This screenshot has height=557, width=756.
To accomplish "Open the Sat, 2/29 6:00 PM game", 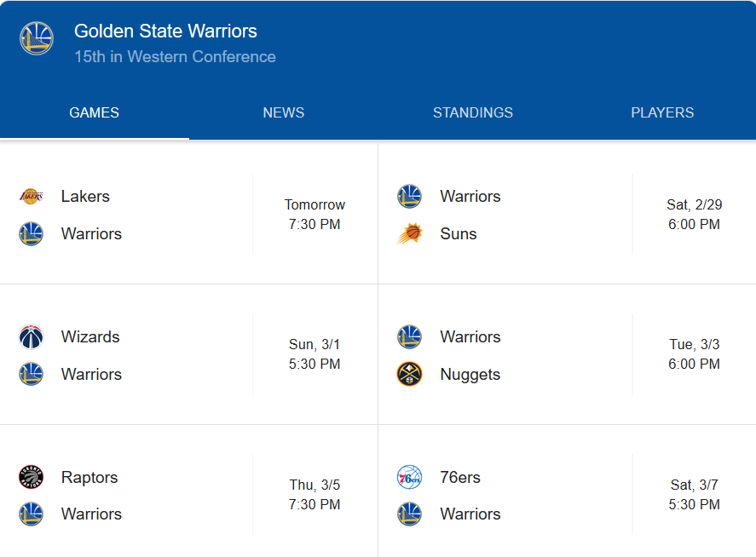I will coord(694,215).
